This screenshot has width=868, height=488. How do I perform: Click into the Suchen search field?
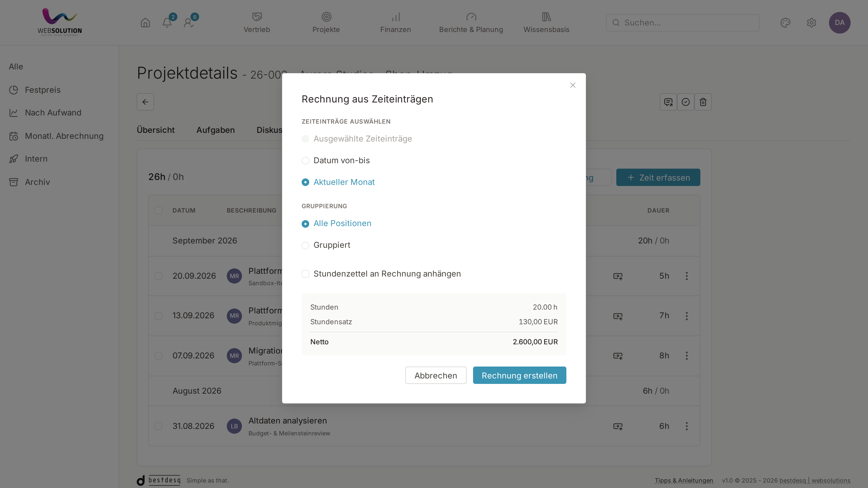tap(682, 23)
